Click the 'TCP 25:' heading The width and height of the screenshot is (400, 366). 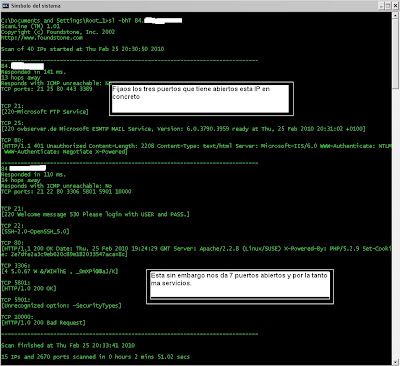[12, 123]
